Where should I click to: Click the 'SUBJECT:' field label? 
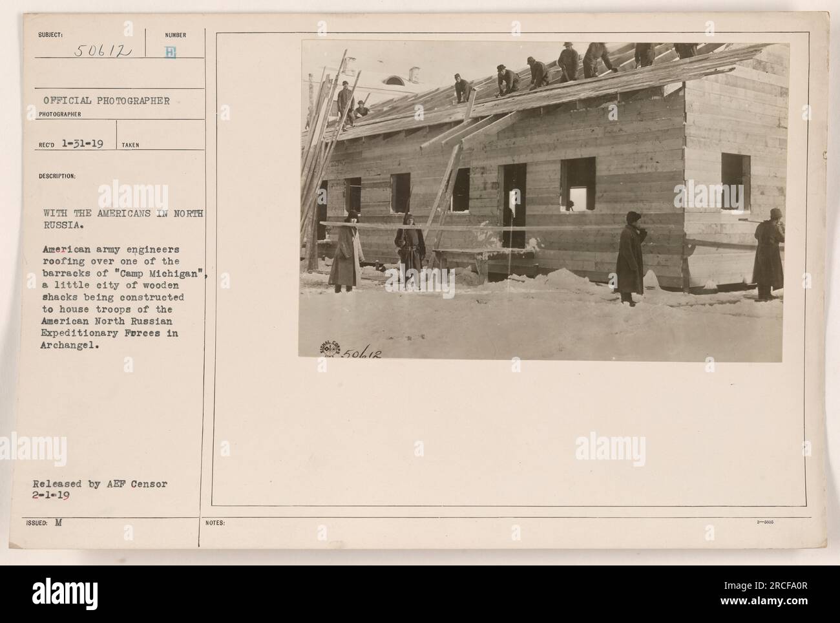[x=50, y=35]
